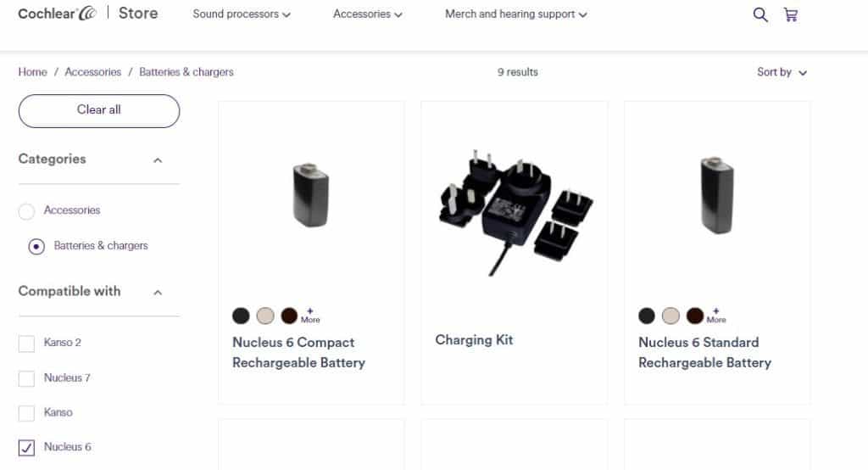The width and height of the screenshot is (868, 470).
Task: Open the Sort by dropdown
Action: (x=782, y=72)
